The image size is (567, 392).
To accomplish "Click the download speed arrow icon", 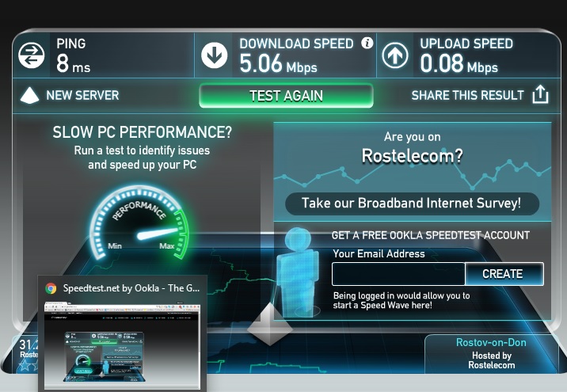I will (214, 55).
